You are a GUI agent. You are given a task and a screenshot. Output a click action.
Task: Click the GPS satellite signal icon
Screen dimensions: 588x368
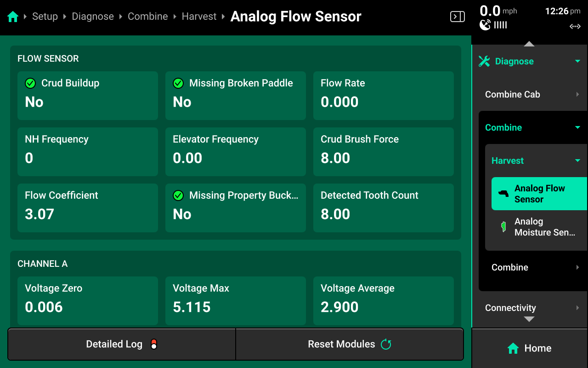point(485,25)
